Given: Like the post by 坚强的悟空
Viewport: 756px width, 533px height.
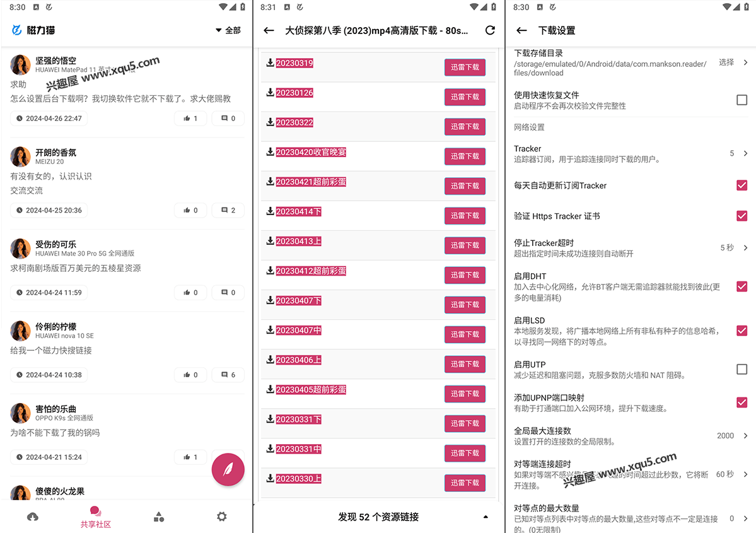Looking at the screenshot, I should point(190,119).
